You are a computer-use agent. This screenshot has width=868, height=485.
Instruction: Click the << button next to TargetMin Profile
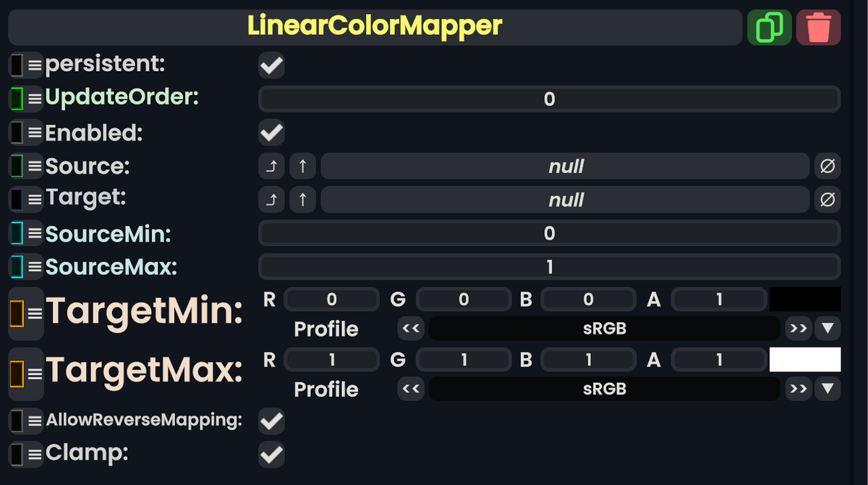click(x=410, y=328)
